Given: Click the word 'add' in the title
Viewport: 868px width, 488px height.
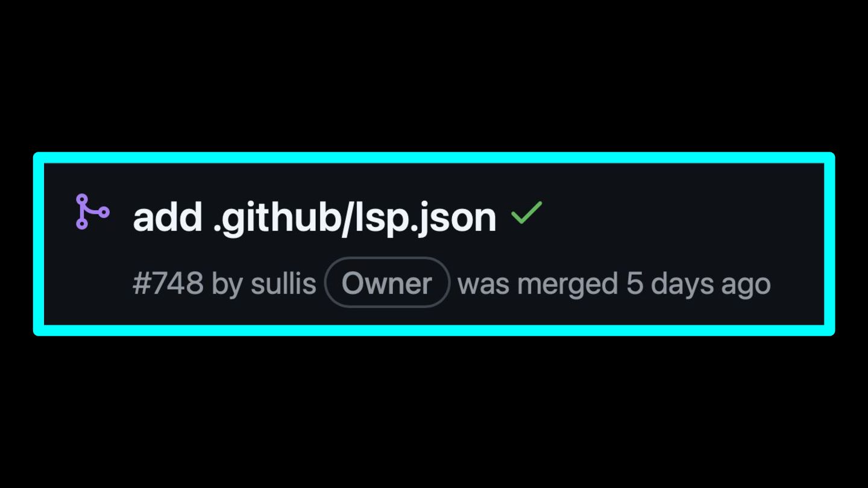Looking at the screenshot, I should coord(168,217).
